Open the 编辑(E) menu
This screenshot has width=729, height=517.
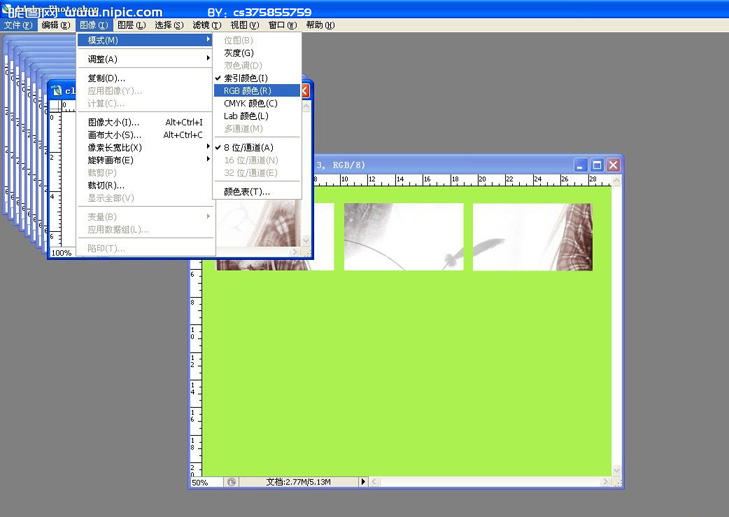click(56, 25)
